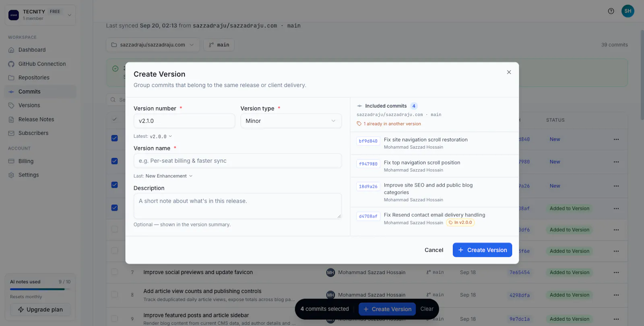Click into the Version name field
The width and height of the screenshot is (644, 326).
pyautogui.click(x=237, y=161)
